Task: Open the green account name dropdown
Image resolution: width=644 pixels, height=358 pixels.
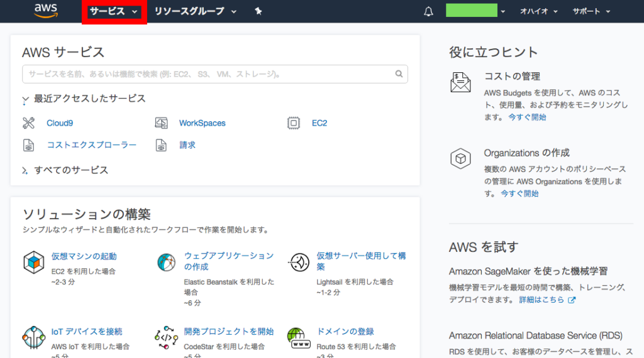Action: coord(475,11)
